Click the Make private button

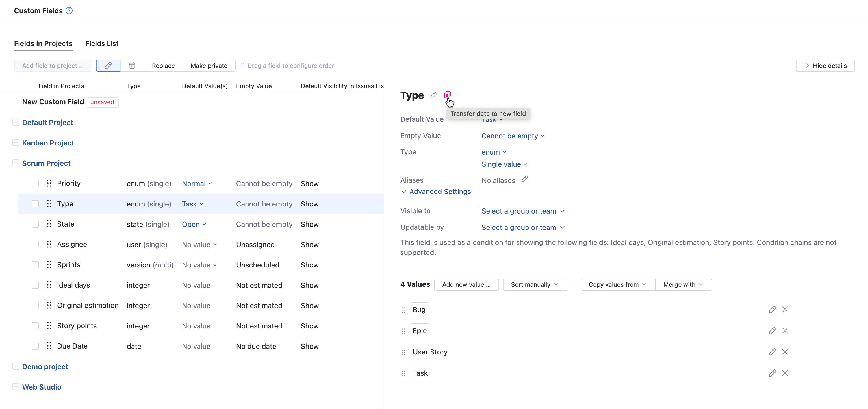209,66
